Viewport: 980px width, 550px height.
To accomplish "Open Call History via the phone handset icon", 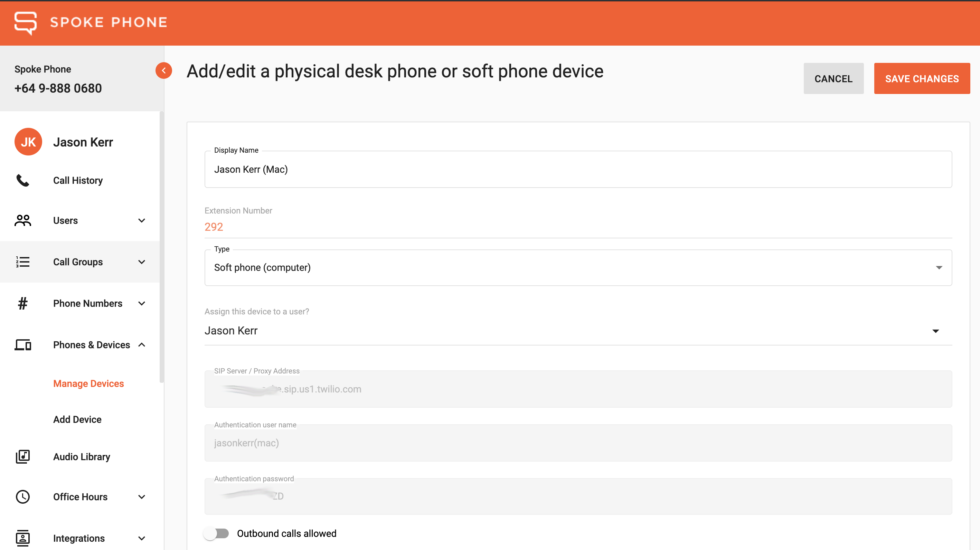I will click(x=23, y=180).
